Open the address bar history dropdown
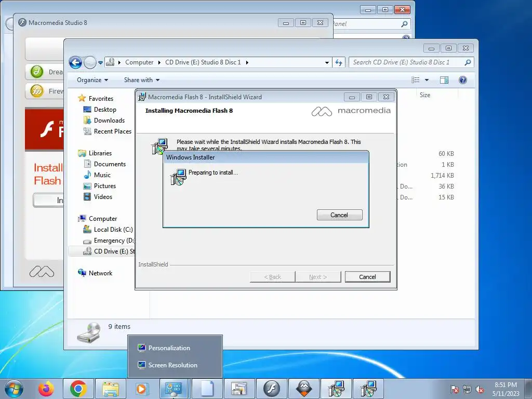The width and height of the screenshot is (532, 399). click(327, 63)
